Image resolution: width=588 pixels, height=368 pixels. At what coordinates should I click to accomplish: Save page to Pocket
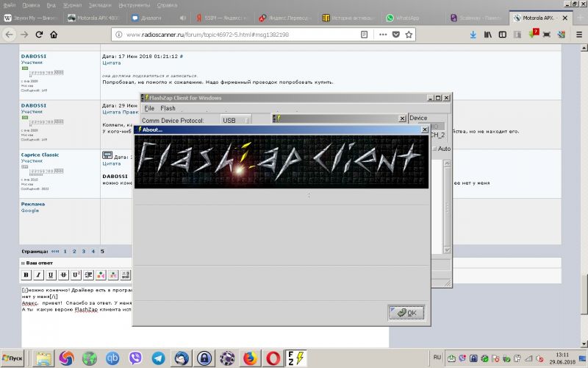click(395, 35)
